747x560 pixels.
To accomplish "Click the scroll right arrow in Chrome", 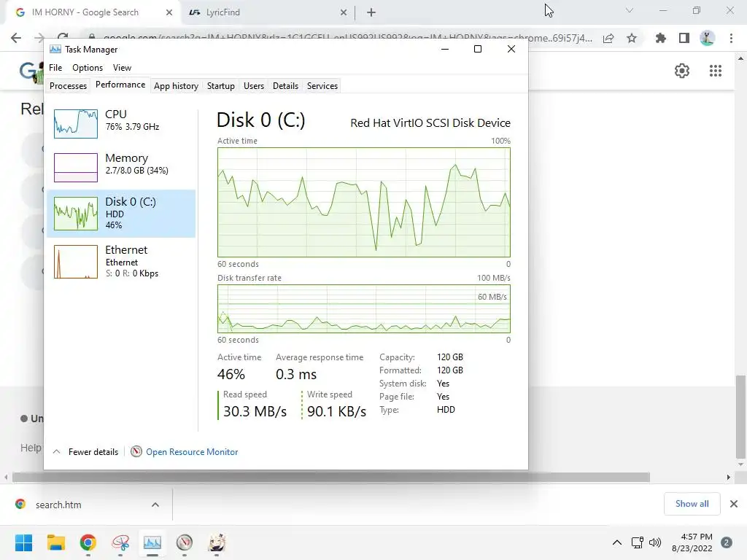I will (x=729, y=477).
